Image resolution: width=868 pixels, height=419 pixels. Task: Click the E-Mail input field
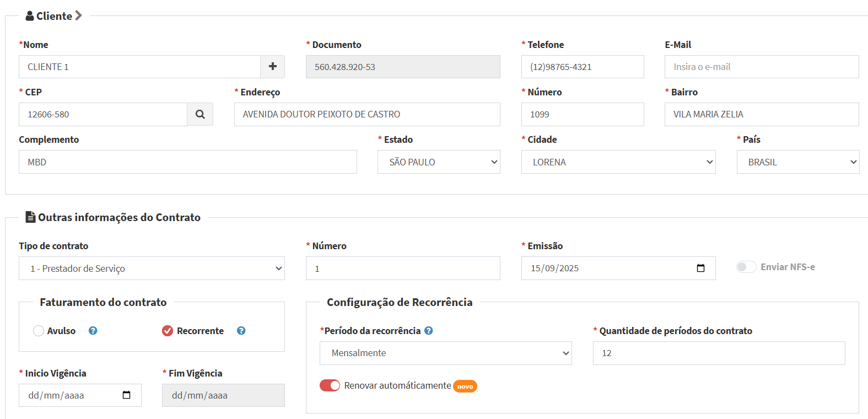coord(761,67)
